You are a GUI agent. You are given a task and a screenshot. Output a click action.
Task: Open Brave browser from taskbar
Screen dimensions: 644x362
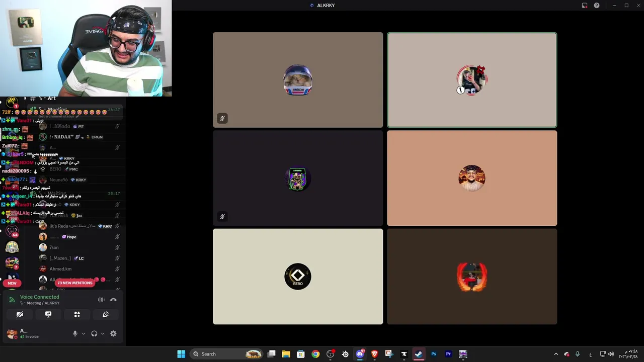(x=374, y=354)
